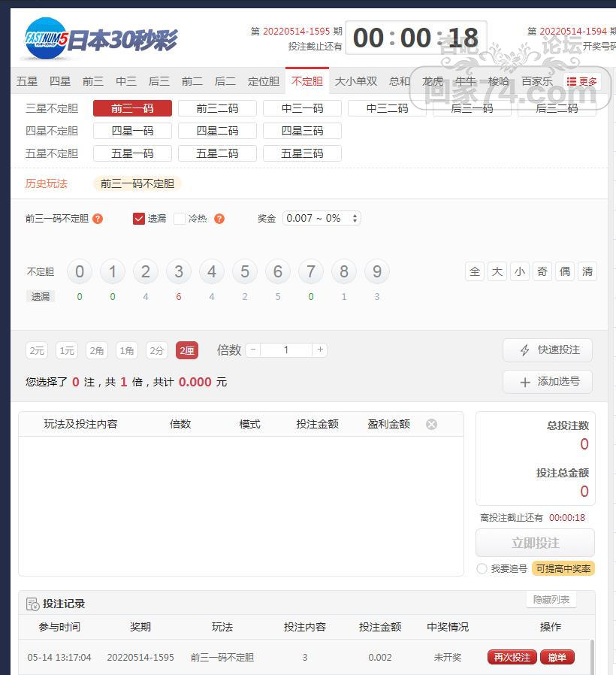Click 再次投注 in the bet record

point(512,657)
